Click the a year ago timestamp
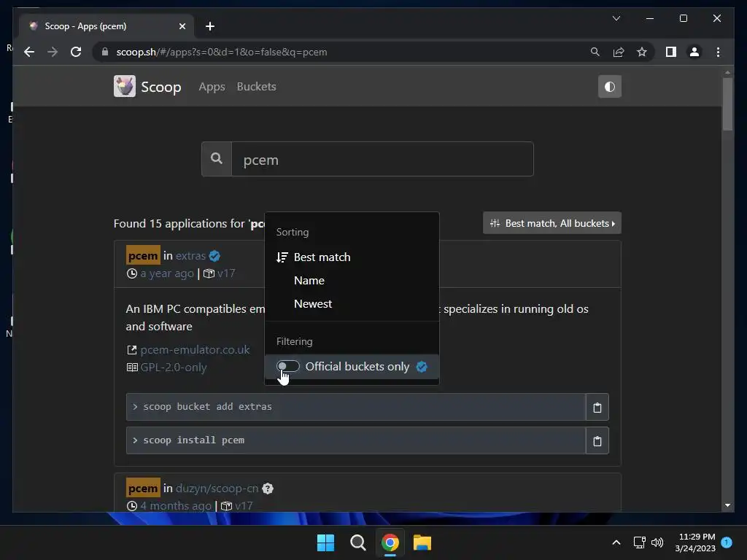This screenshot has height=560, width=747. pos(167,273)
